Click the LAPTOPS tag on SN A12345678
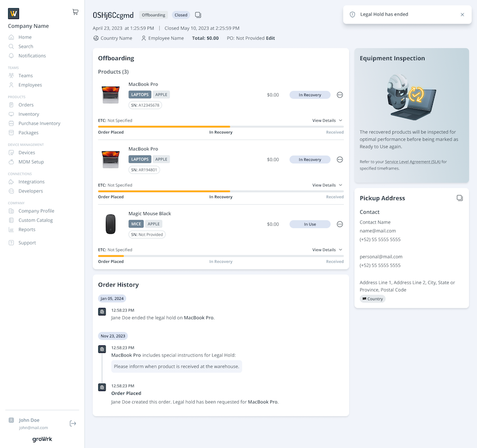Image resolution: width=477 pixels, height=448 pixels. click(139, 95)
